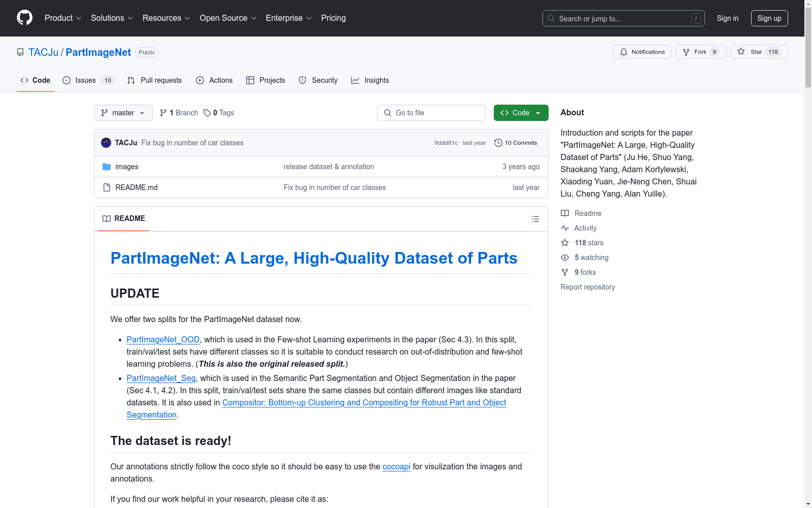Open the latest commit message link

click(192, 143)
